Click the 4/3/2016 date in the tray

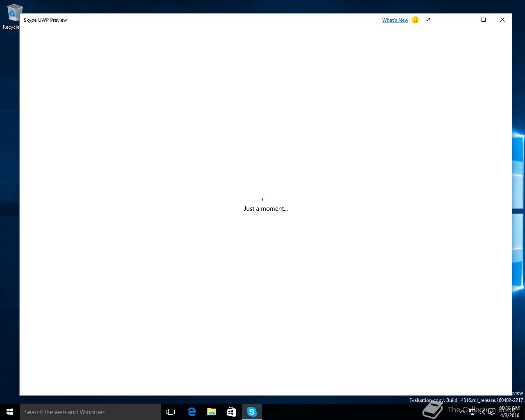coord(509,415)
